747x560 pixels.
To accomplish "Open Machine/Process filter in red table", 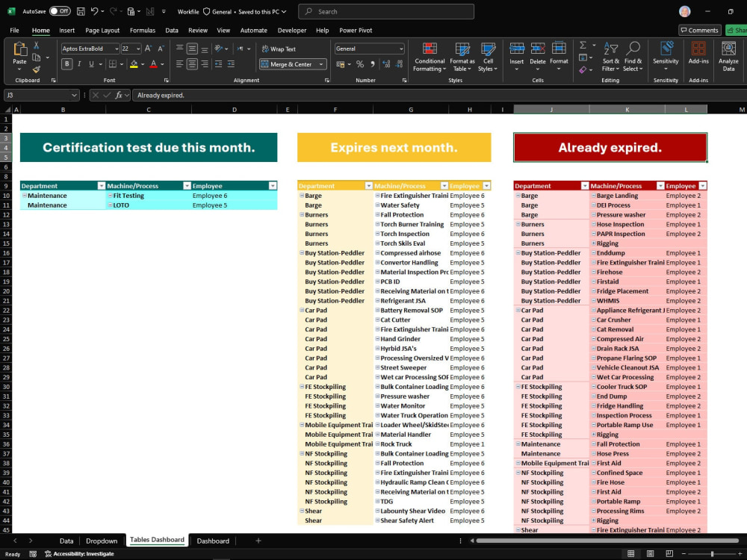I will click(660, 186).
